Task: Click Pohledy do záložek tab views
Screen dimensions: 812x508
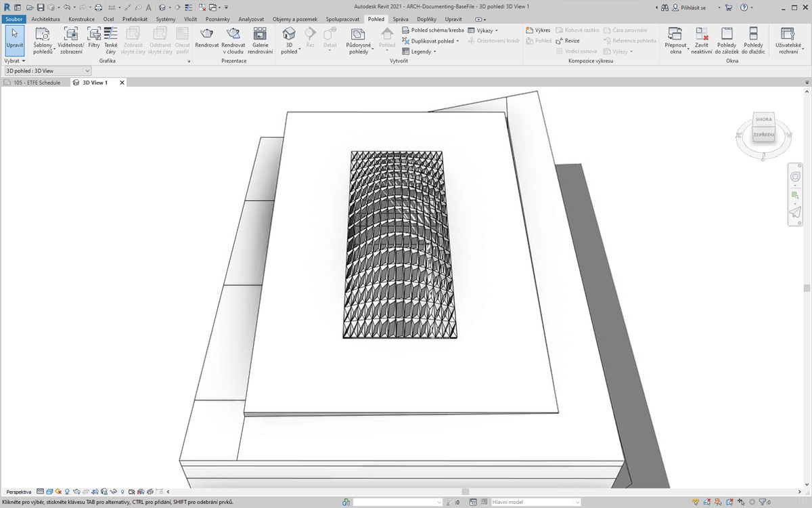Action: (x=727, y=40)
